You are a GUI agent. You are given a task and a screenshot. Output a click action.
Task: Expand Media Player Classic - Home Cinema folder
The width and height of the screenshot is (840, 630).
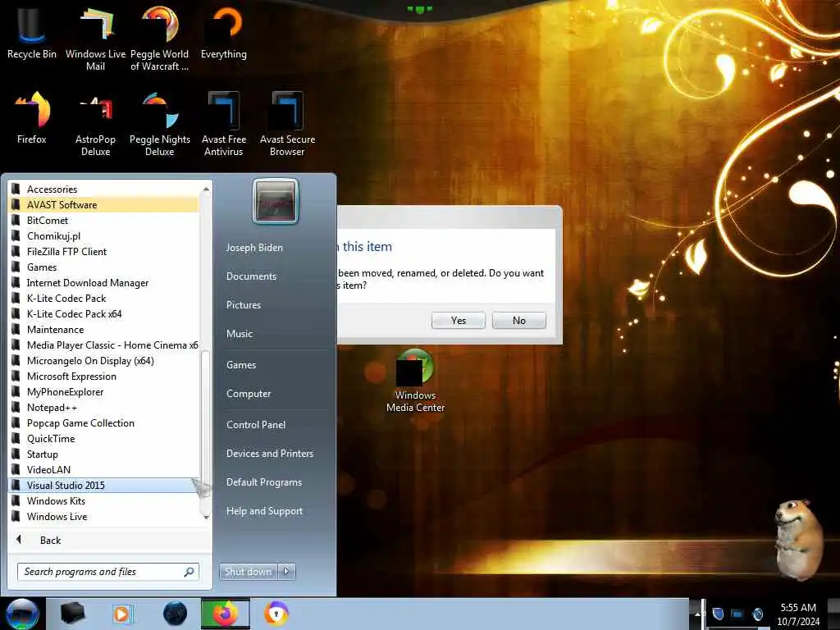click(104, 345)
